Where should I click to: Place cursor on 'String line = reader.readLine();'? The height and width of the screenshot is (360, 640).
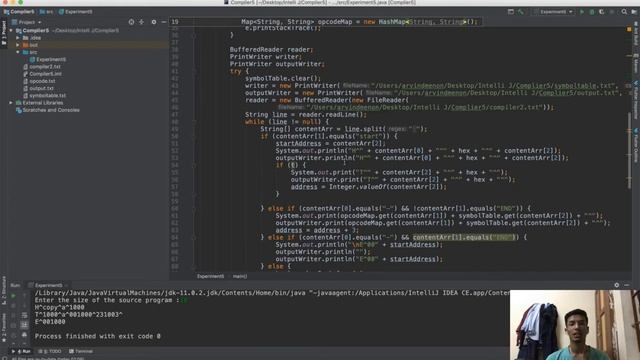point(306,115)
